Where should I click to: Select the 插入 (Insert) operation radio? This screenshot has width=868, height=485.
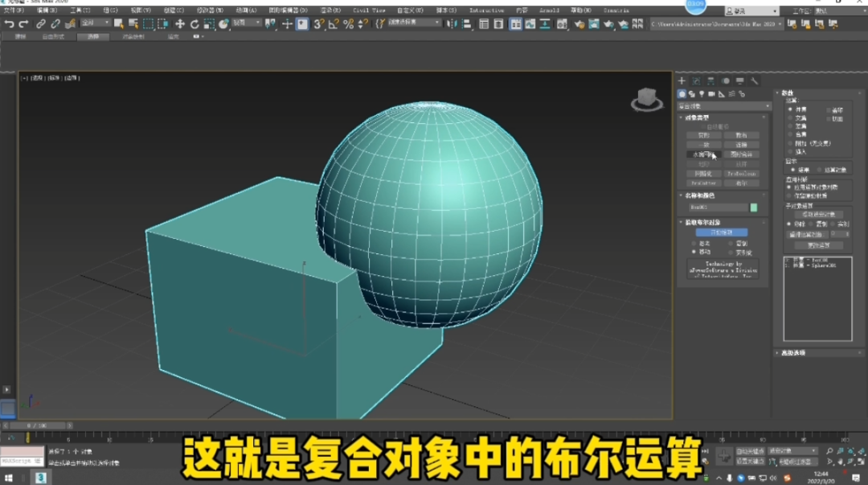coord(791,152)
